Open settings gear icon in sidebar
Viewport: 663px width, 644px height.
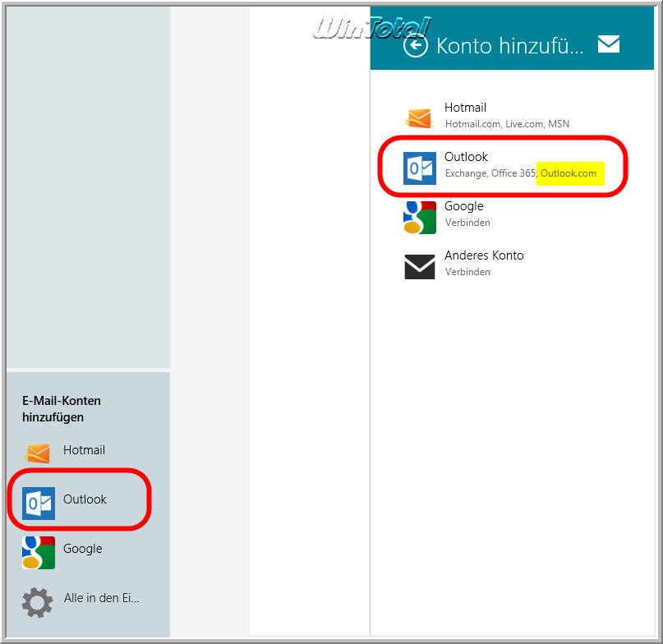pos(37,603)
